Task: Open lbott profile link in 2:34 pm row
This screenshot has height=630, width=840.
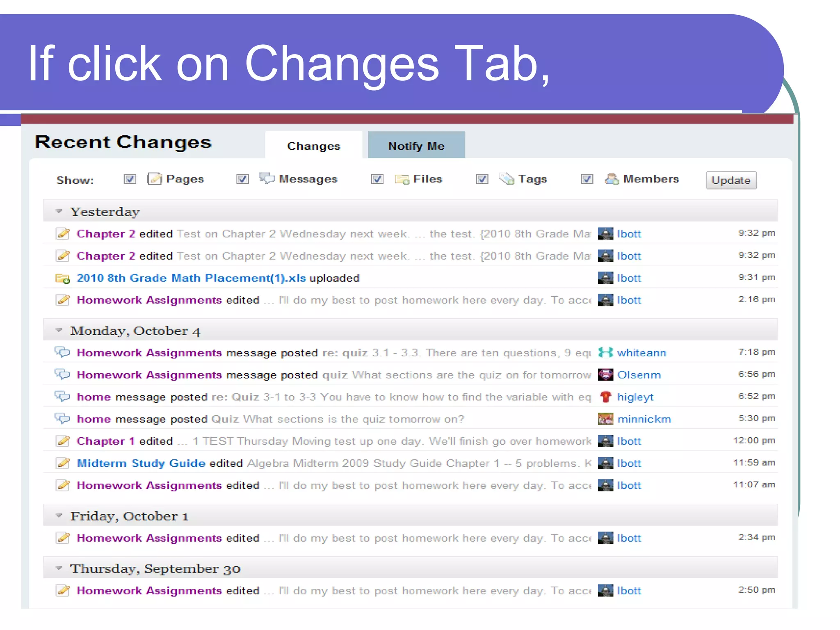Action: [629, 538]
